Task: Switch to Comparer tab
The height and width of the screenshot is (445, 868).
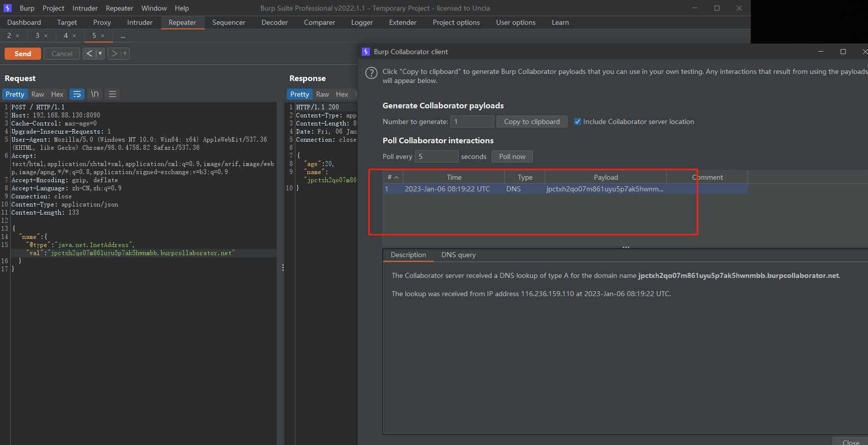Action: 319,22
